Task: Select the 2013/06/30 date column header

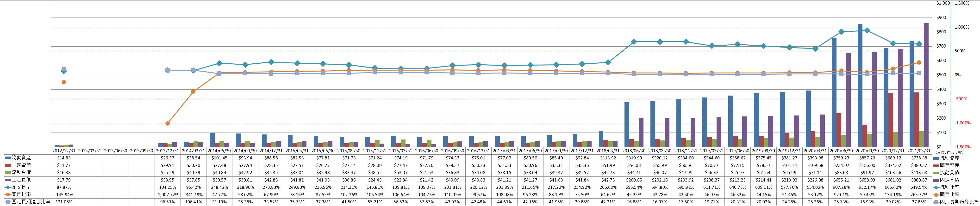Action: click(116, 151)
